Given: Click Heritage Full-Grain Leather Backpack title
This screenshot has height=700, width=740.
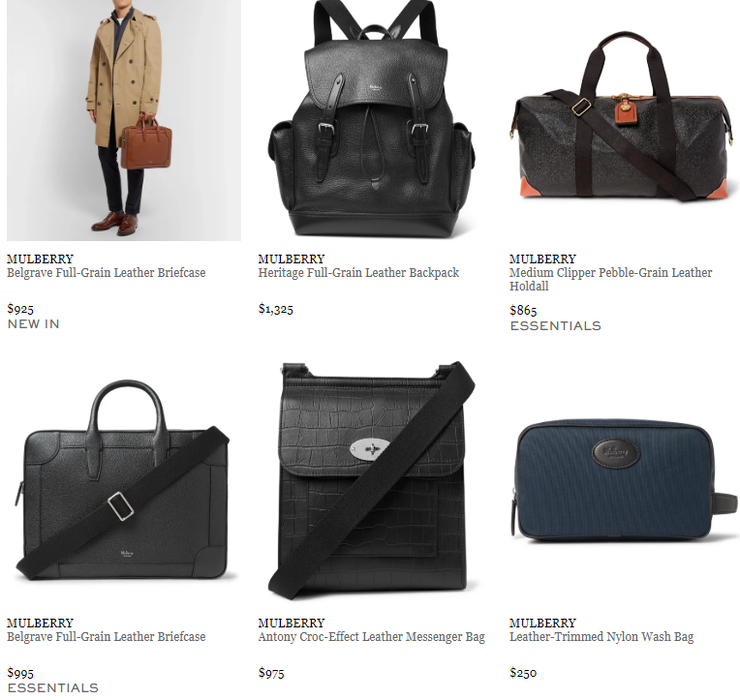Looking at the screenshot, I should pyautogui.click(x=358, y=273).
